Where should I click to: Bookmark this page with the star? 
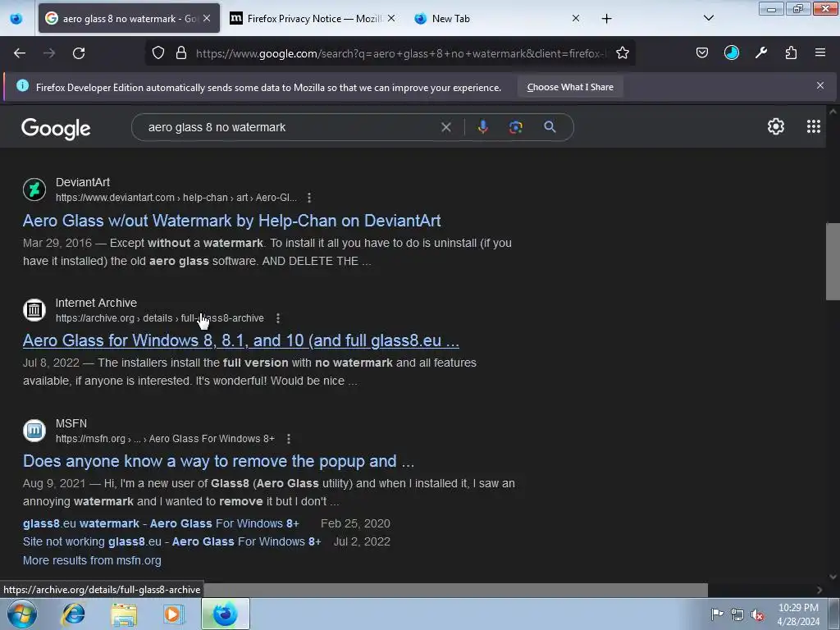point(622,53)
